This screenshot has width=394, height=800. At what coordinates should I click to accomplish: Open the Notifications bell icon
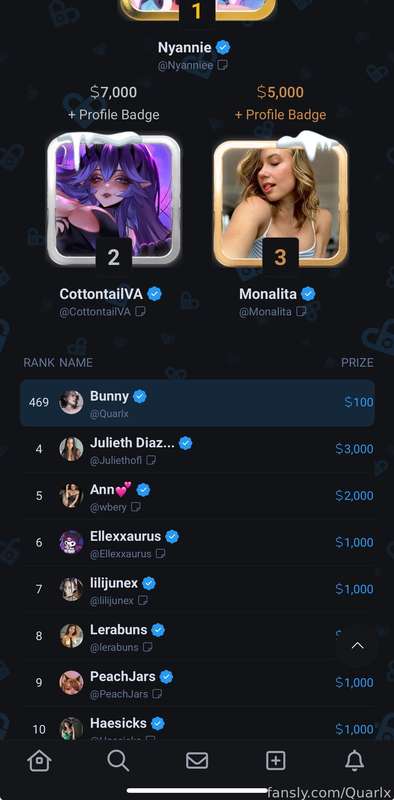[x=354, y=761]
